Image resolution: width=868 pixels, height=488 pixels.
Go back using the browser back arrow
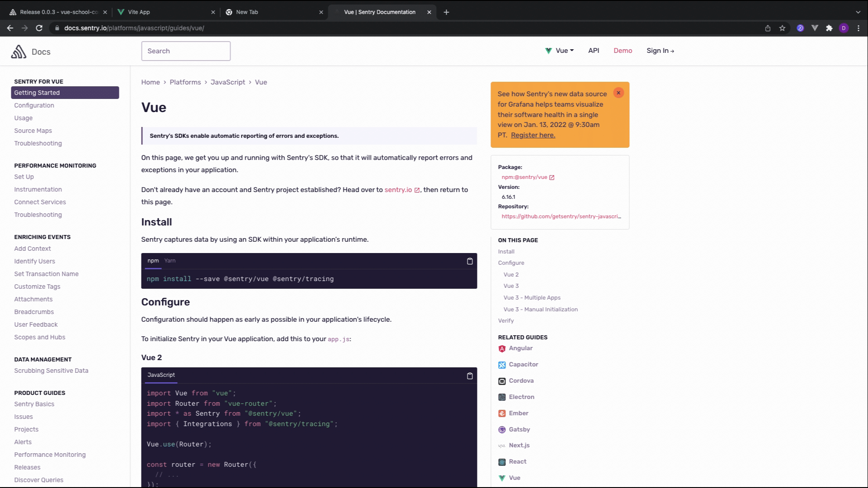(x=10, y=28)
